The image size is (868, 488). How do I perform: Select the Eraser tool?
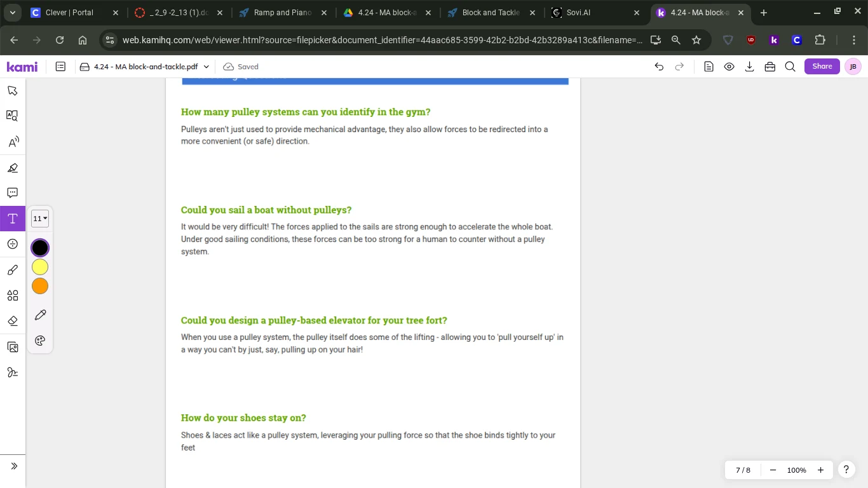click(x=12, y=321)
